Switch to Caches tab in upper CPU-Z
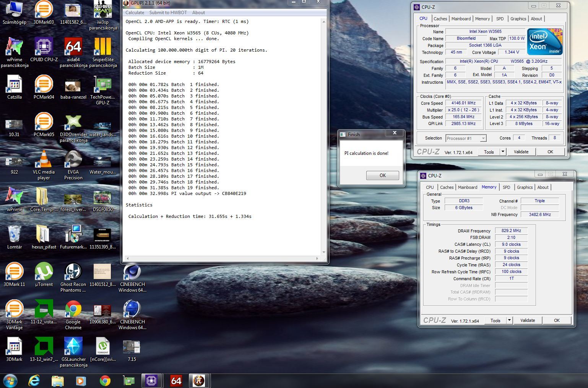The height and width of the screenshot is (388, 588). pos(440,19)
